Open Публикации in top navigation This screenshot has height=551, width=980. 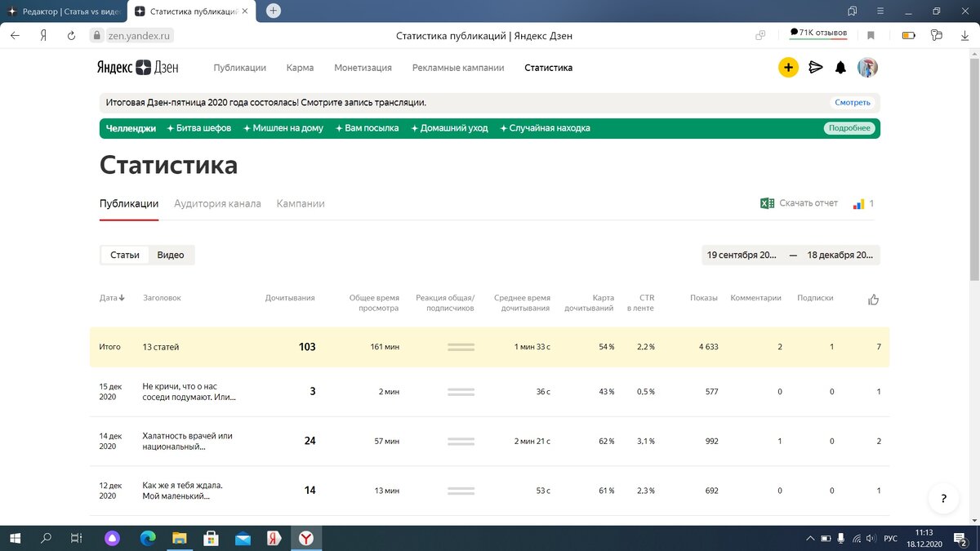[240, 68]
